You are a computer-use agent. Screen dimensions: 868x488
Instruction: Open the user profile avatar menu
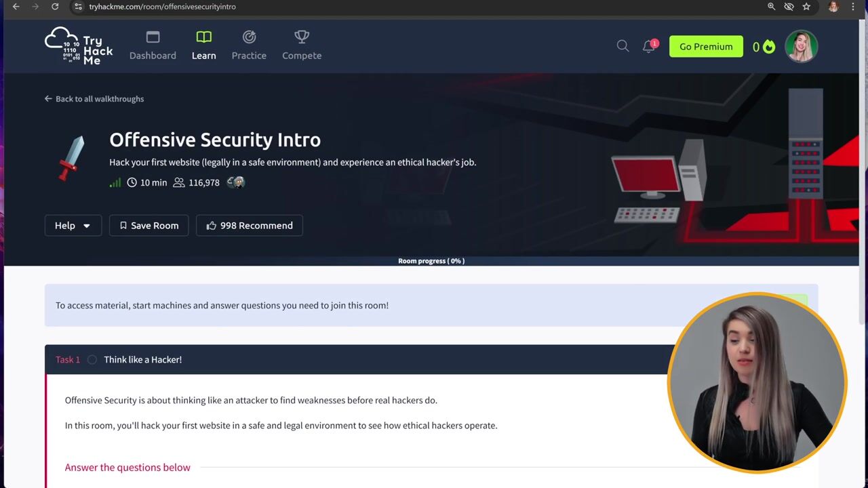coord(801,46)
